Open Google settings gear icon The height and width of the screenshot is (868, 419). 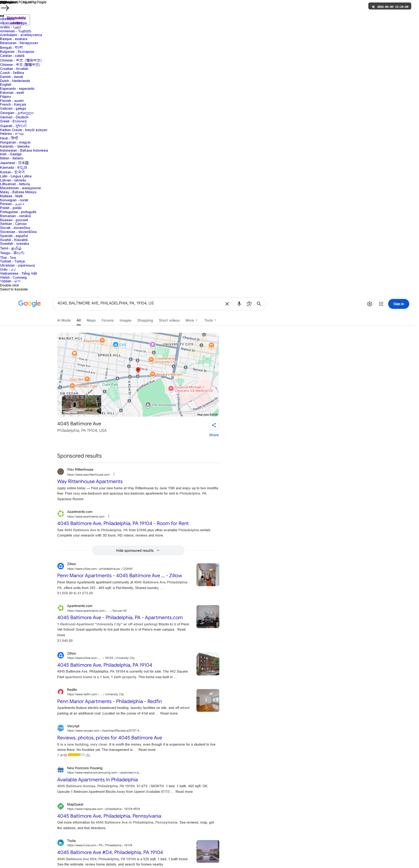coord(370,304)
